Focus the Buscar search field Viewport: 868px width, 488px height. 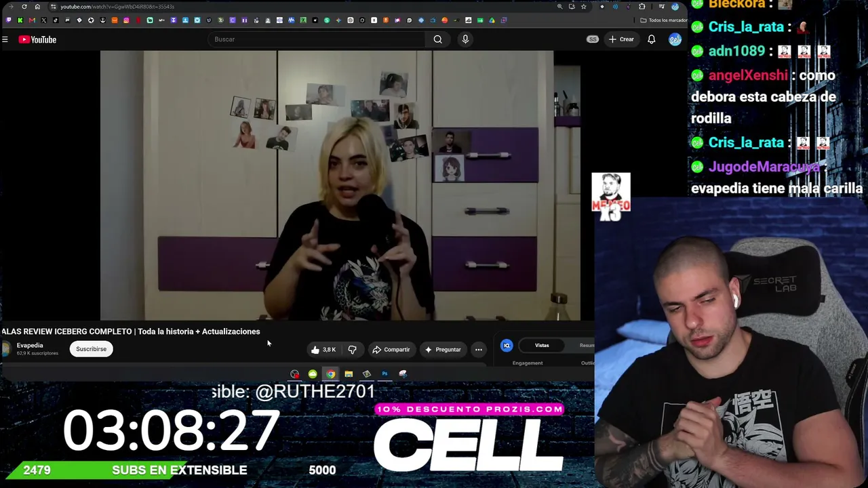click(x=317, y=39)
